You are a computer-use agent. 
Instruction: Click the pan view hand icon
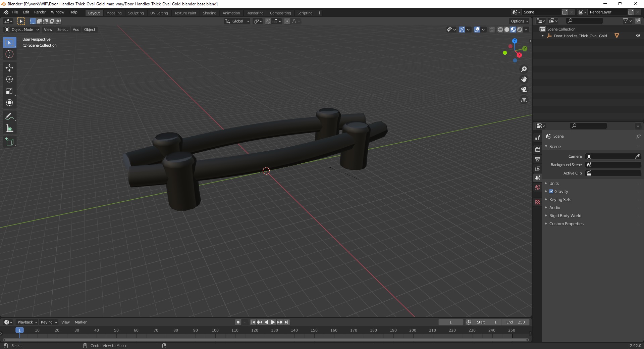tap(524, 79)
